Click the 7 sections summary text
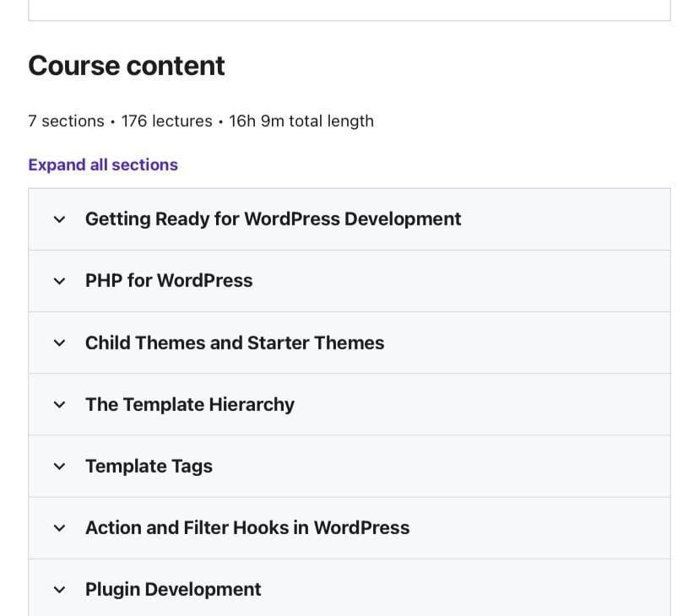Screen dimensions: 699x616 pos(66,122)
